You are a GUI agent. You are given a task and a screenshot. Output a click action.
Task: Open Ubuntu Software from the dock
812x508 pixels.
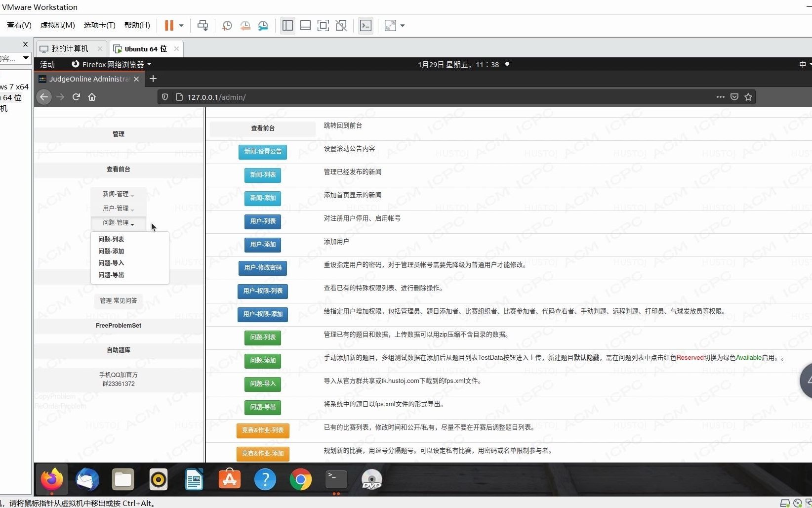tap(230, 479)
